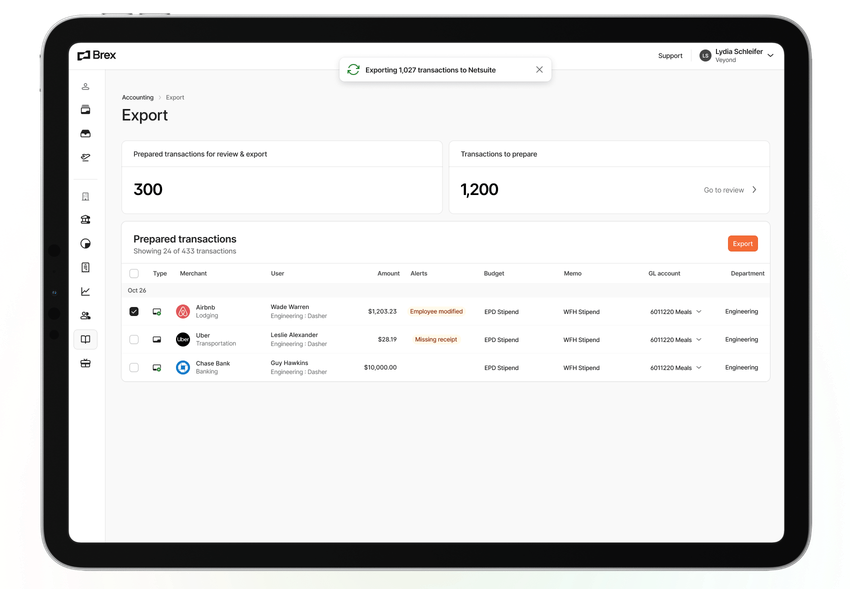Screen dimensions: 850x589
Task: Click Engineering department in Airbnb row
Action: [742, 312]
